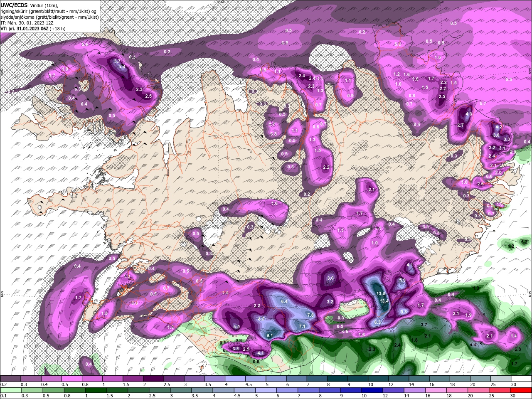Click the bottom legend swatch labeled 1
The height and width of the screenshot is (399, 532).
tap(96, 390)
